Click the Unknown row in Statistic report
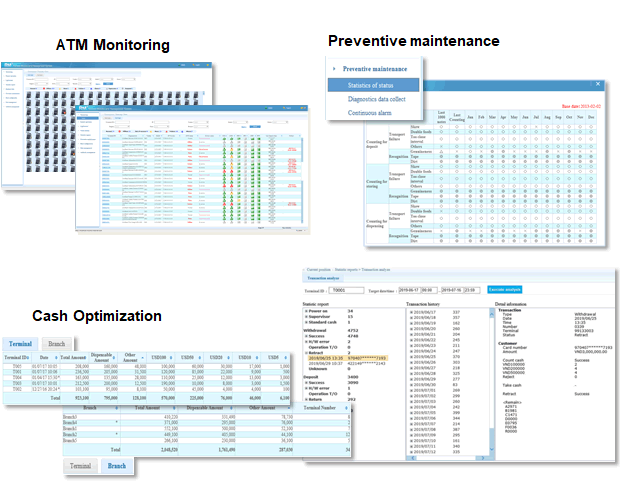Image resolution: width=620 pixels, height=498 pixels. pos(330,369)
